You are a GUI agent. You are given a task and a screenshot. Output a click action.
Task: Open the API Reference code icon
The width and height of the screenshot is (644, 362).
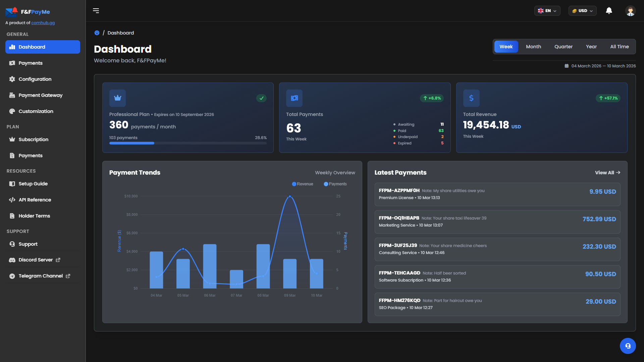coord(12,199)
